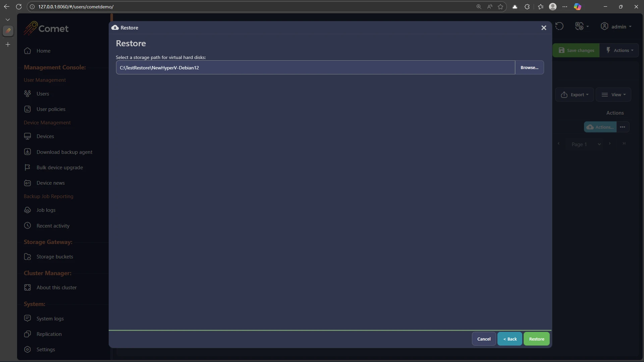Click the Storage buckets icon

click(28, 256)
